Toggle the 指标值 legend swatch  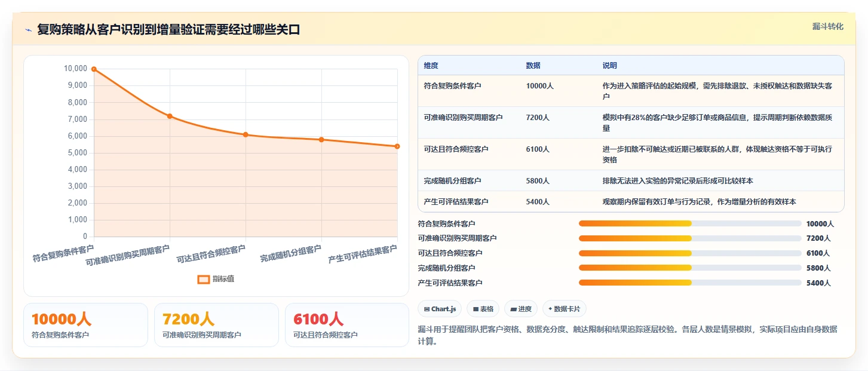pyautogui.click(x=204, y=279)
